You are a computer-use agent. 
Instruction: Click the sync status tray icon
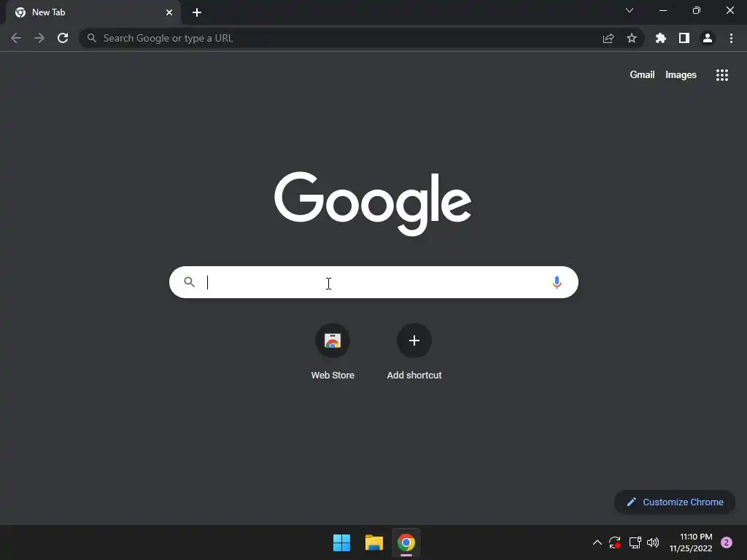coord(615,542)
